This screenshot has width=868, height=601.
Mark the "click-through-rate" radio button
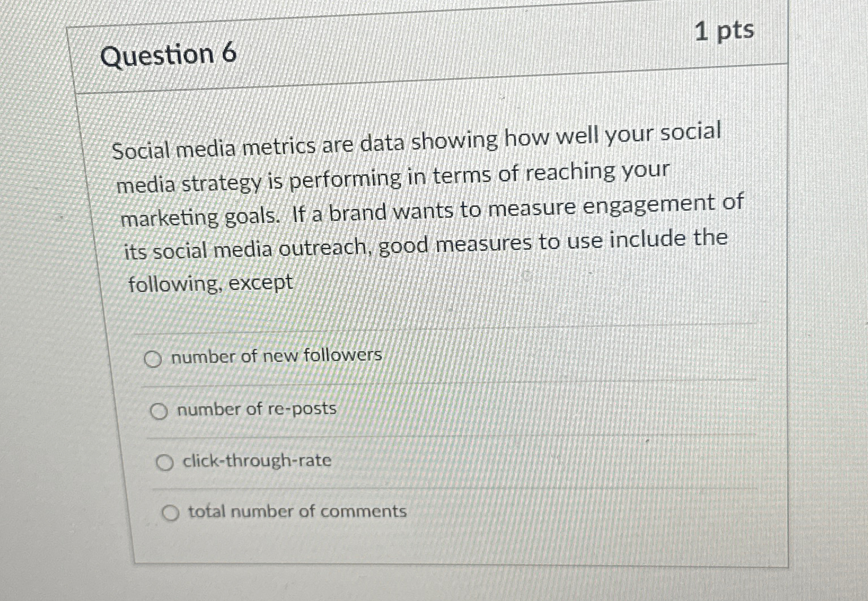coord(164,463)
